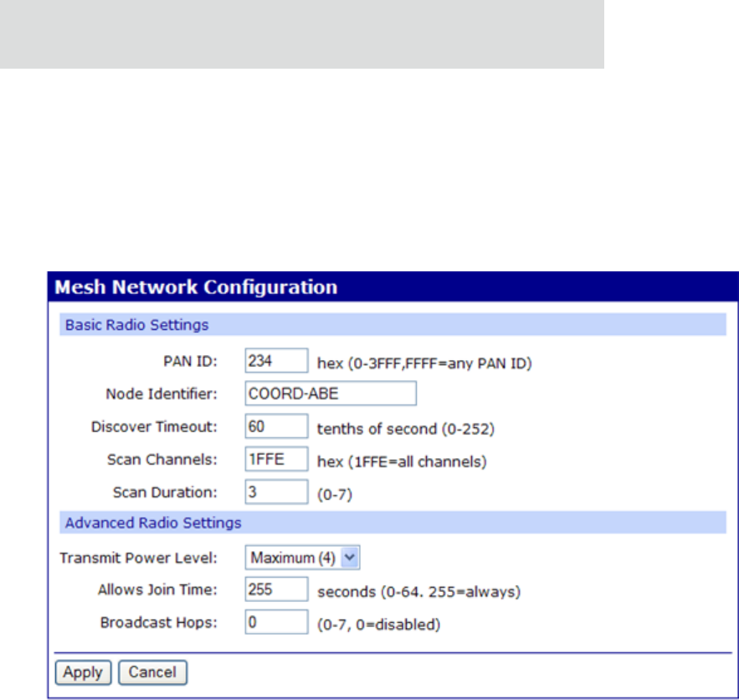Click into the Scan Channels field
The image size is (739, 700).
277,459
